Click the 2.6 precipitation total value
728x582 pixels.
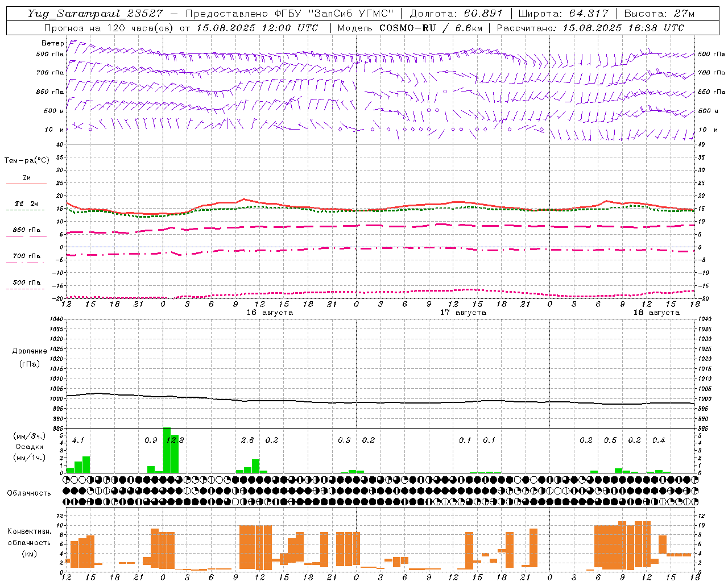point(247,440)
